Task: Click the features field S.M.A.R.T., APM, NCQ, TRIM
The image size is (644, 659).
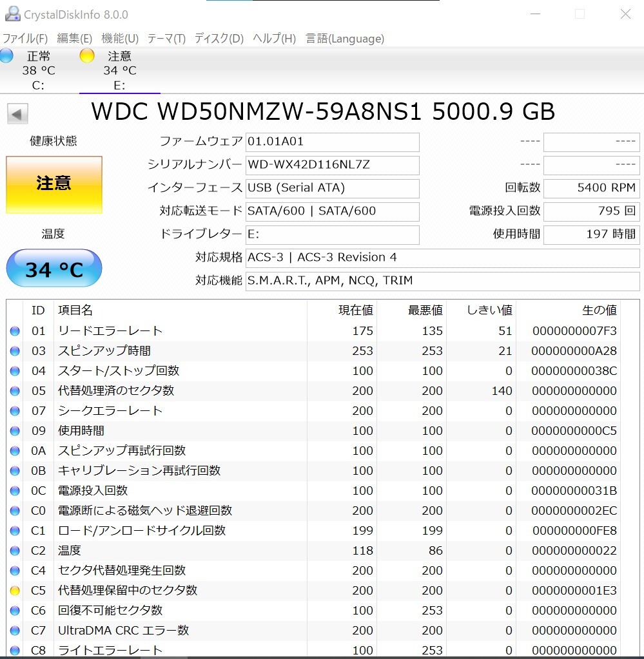Action: (442, 281)
